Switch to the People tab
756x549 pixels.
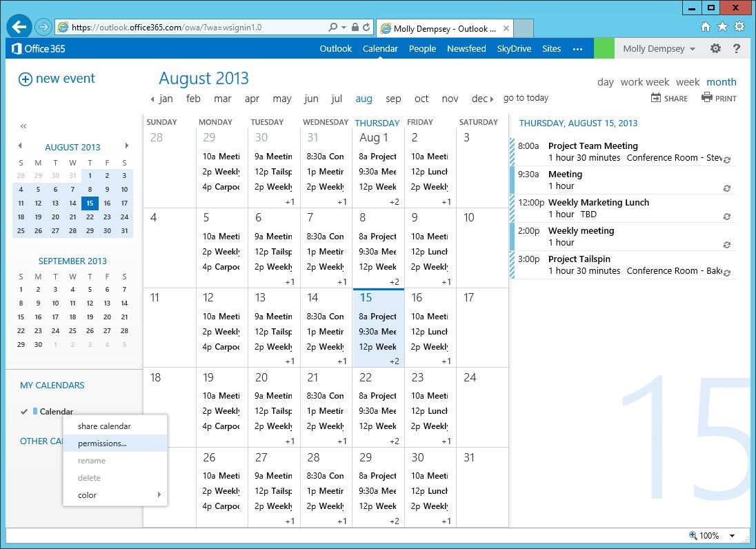point(422,48)
